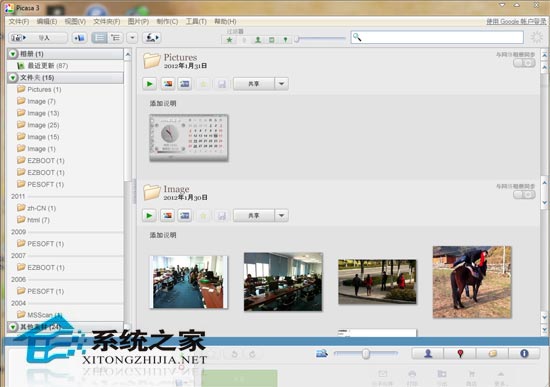Click 添加说明 under 2012年1月30日 Image folder

(x=163, y=235)
